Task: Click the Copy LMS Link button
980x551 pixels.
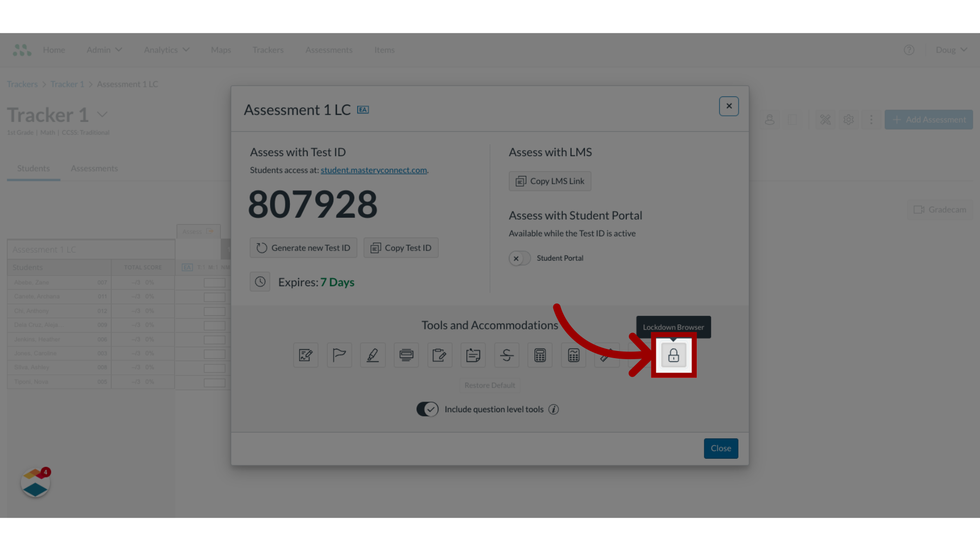Action: tap(550, 181)
